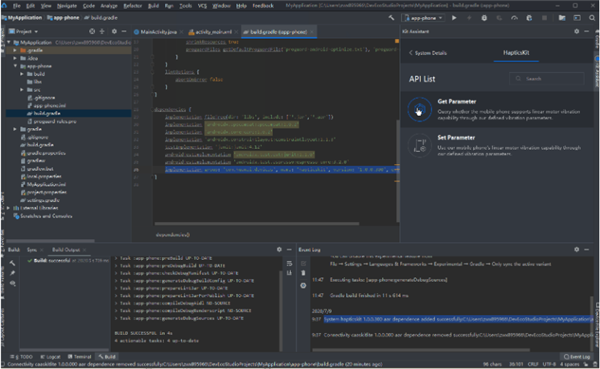600x369 pixels.
Task: Select the Sync tab in Build panel
Action: point(32,250)
